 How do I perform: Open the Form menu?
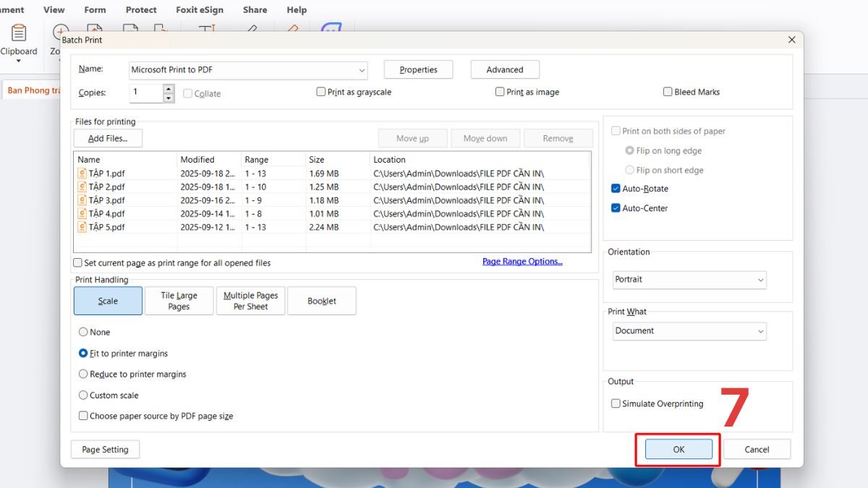click(x=95, y=10)
